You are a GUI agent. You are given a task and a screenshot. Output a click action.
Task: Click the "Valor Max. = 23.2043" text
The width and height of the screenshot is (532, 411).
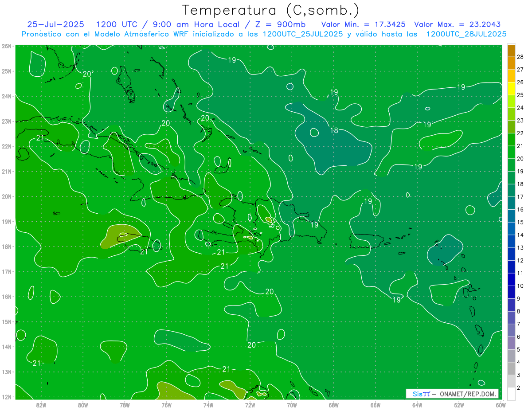click(458, 24)
